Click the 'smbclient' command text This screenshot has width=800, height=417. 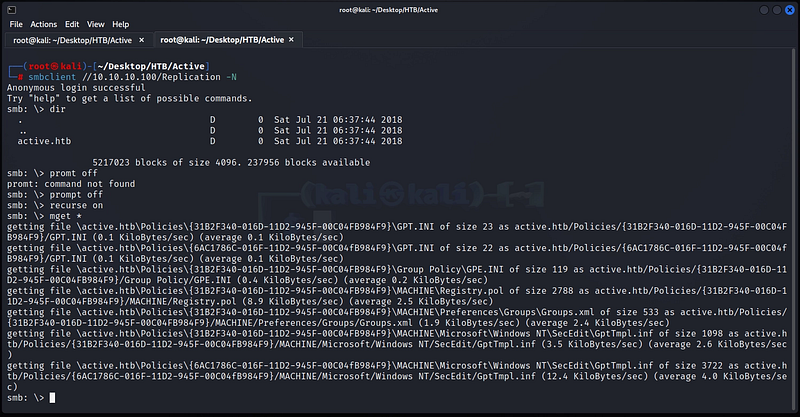[x=52, y=77]
